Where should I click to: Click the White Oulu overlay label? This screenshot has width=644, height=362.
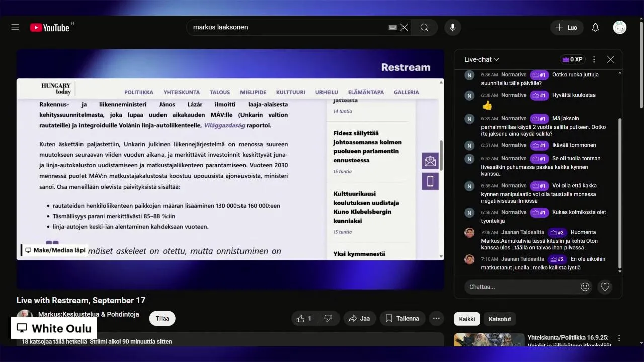(x=54, y=328)
